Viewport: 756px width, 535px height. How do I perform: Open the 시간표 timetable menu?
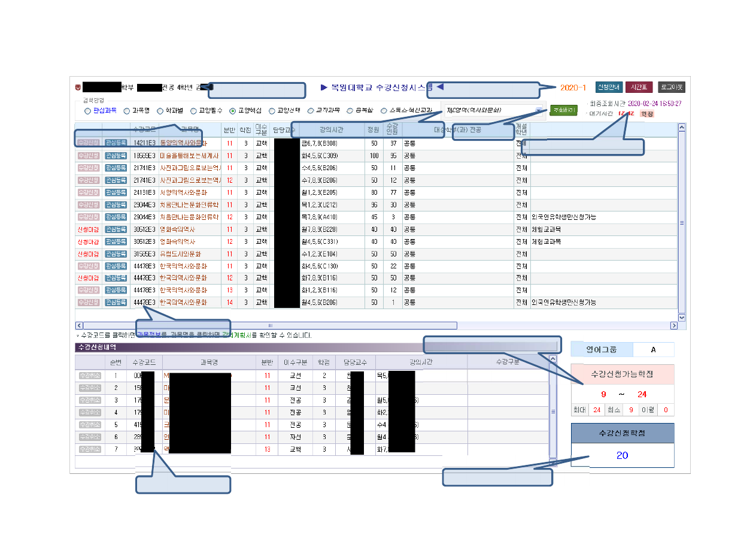click(x=639, y=87)
